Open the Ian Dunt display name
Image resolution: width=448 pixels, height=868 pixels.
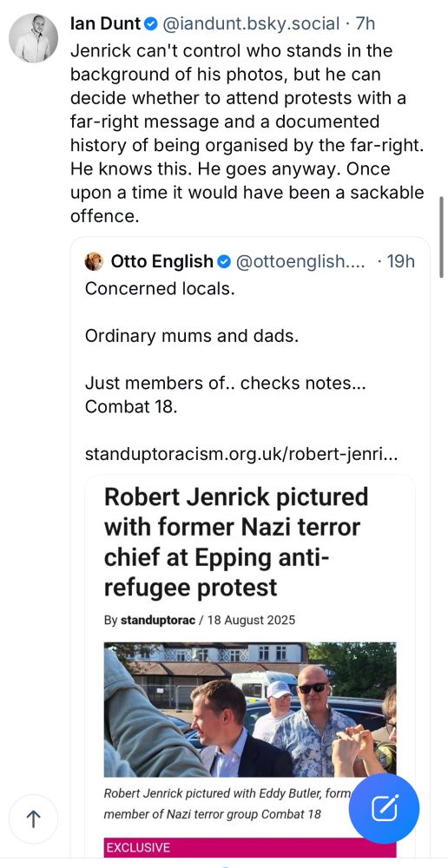(x=106, y=23)
